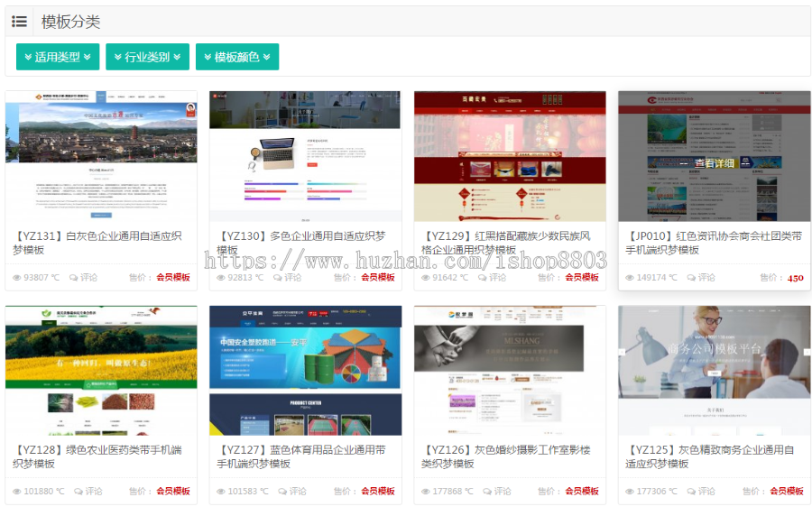
Task: Click the view count 177306 ℃
Action: coord(657,491)
